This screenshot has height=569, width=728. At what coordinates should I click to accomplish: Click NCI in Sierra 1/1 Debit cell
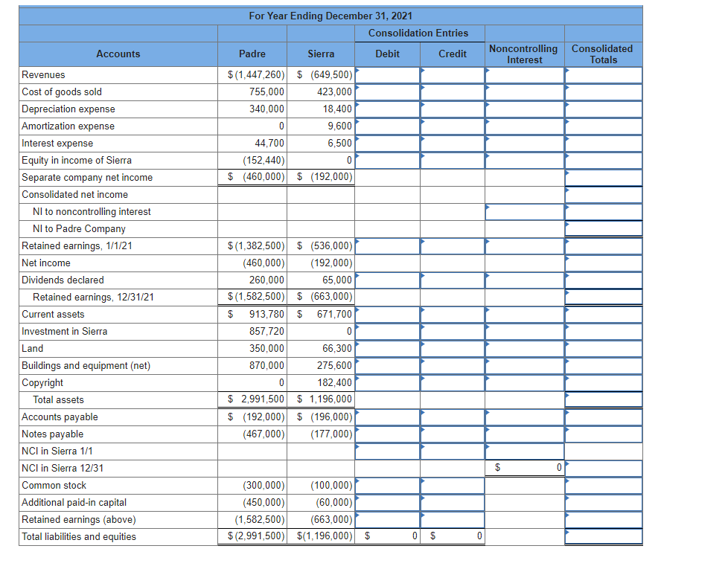click(387, 452)
